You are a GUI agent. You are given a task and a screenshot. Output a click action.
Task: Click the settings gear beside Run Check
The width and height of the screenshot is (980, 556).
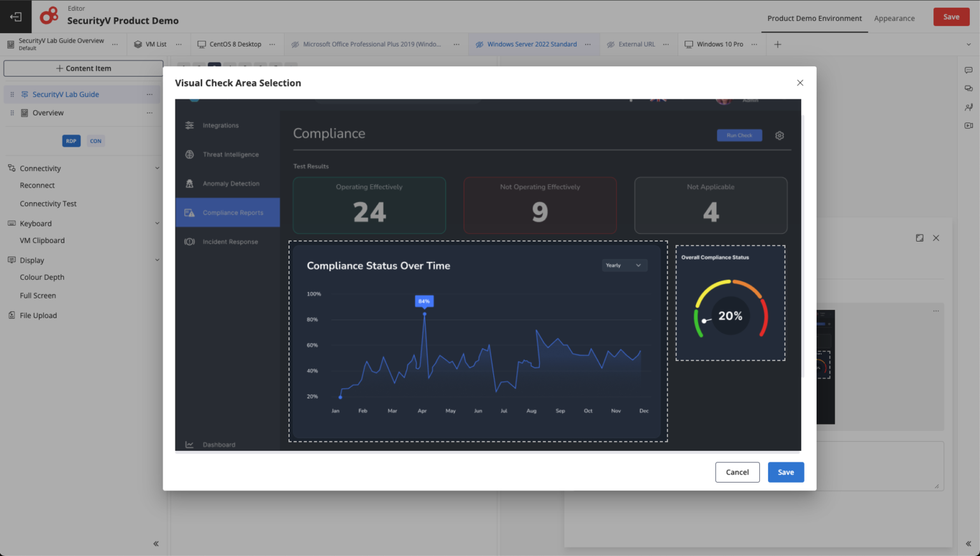tap(780, 135)
